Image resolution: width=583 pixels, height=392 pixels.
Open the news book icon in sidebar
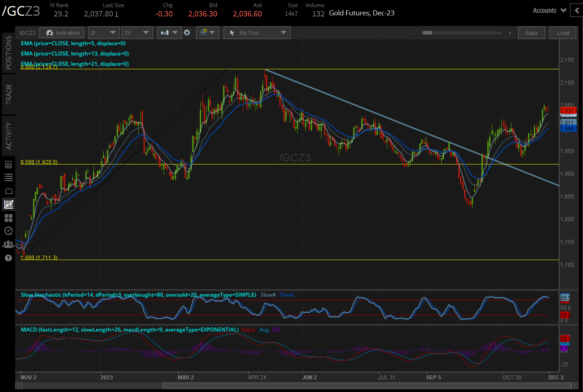(x=8, y=164)
